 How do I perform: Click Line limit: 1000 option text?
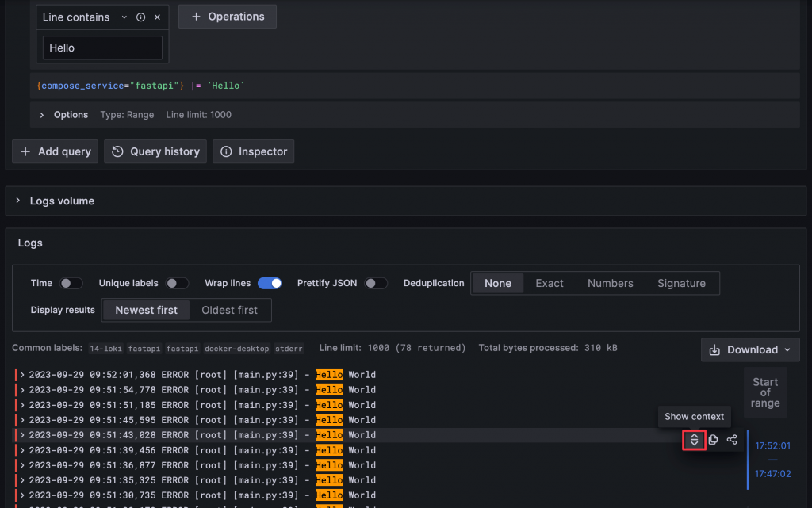click(x=198, y=115)
